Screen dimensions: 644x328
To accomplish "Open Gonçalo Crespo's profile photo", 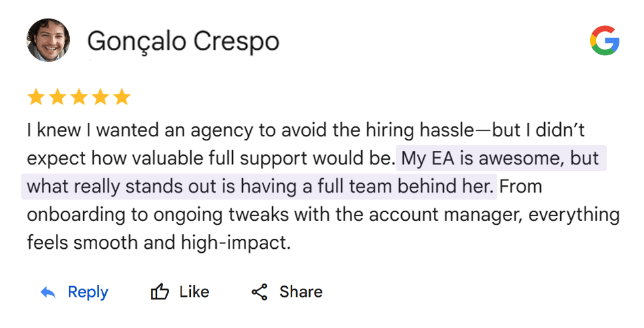I will (49, 41).
